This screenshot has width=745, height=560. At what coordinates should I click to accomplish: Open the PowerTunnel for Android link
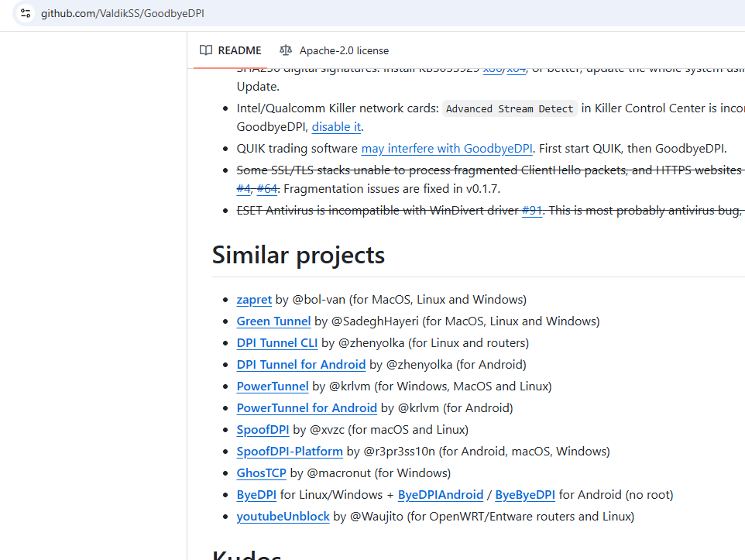[x=307, y=408]
